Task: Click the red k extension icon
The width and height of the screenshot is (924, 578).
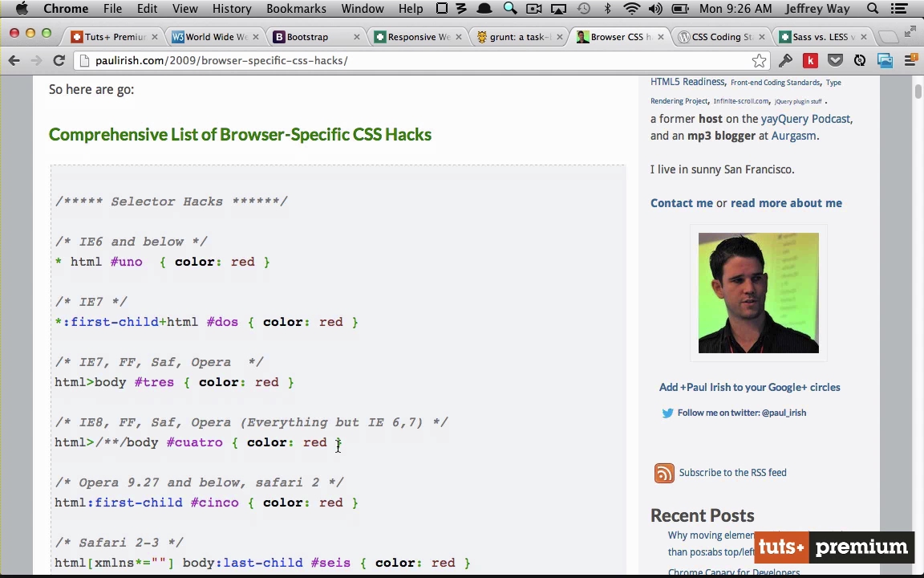Action: point(810,60)
